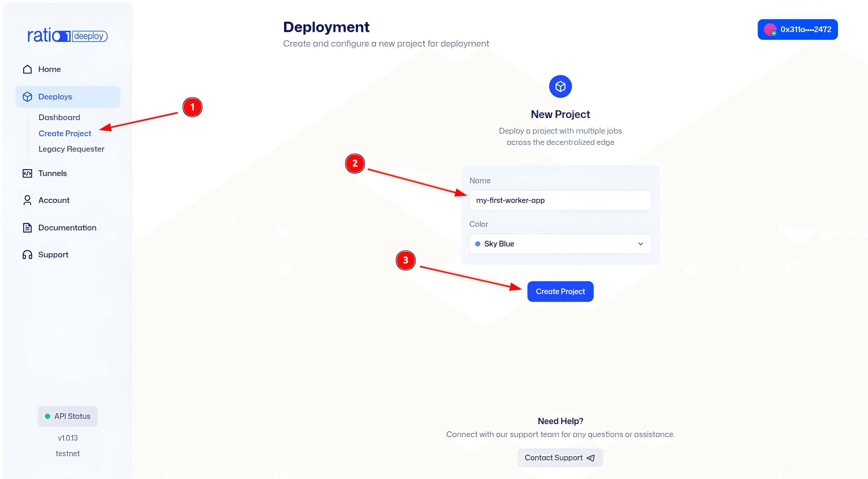Screen dimensions: 868x479
Task: Click the wallet avatar icon top right
Action: (x=770, y=30)
